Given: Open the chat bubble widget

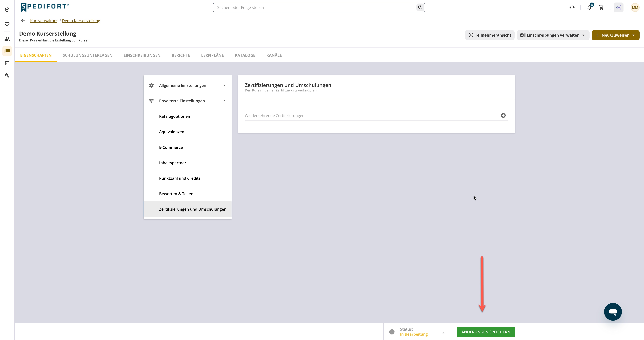Looking at the screenshot, I should point(613,312).
